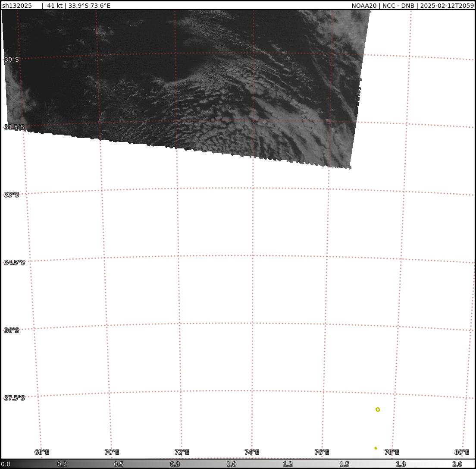Click the 31.5°S latitude label
The image size is (476, 469).
(14, 127)
